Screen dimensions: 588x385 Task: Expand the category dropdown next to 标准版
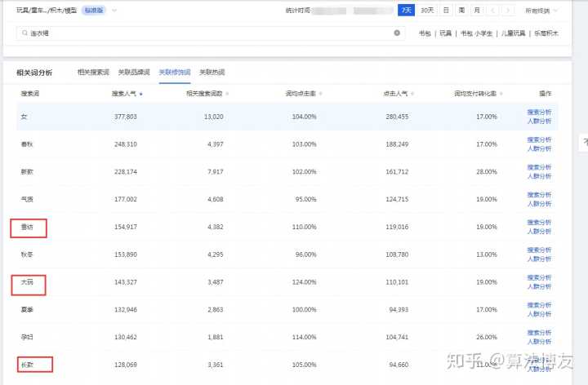tap(114, 11)
